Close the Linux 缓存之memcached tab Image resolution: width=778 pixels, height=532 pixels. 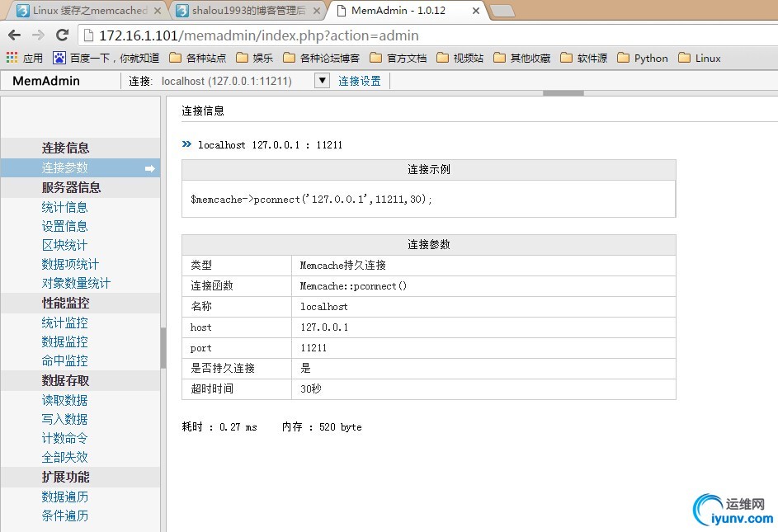[x=158, y=11]
